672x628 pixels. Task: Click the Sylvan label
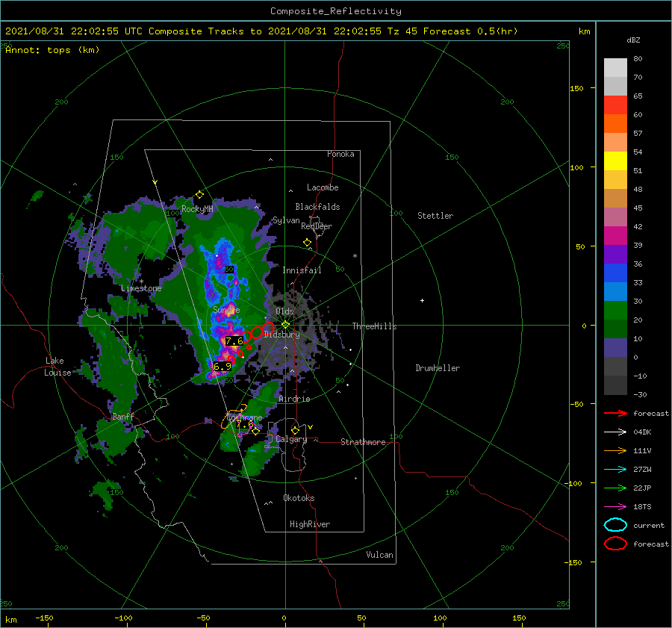[286, 220]
